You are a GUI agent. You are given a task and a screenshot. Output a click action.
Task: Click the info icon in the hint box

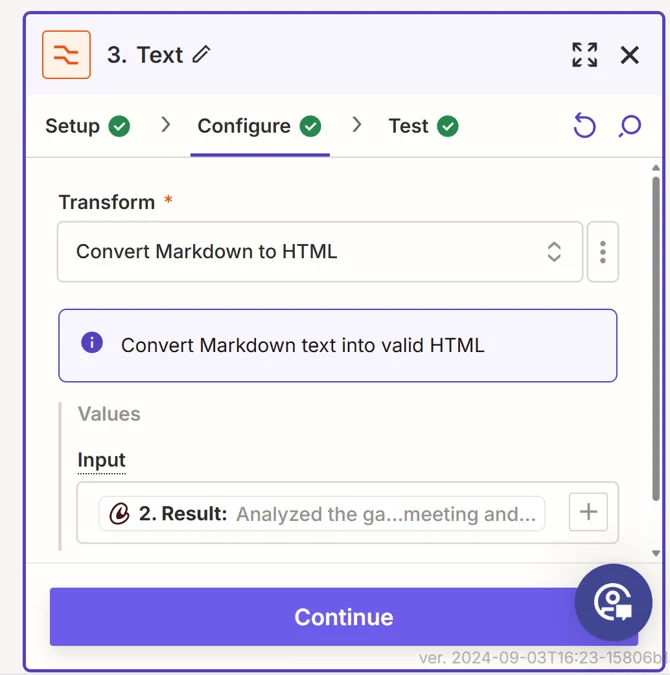coord(92,344)
